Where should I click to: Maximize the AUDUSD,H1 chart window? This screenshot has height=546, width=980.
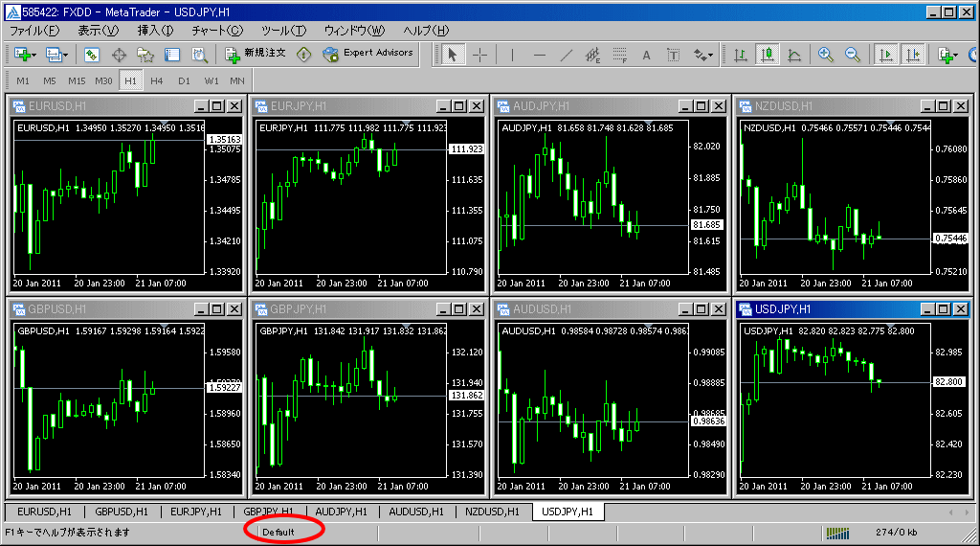(x=702, y=309)
